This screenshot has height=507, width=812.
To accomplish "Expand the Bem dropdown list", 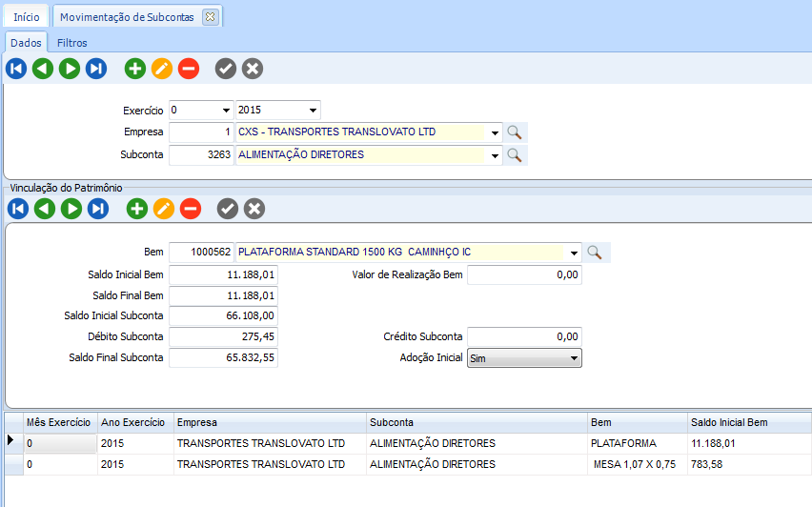I will pos(574,253).
